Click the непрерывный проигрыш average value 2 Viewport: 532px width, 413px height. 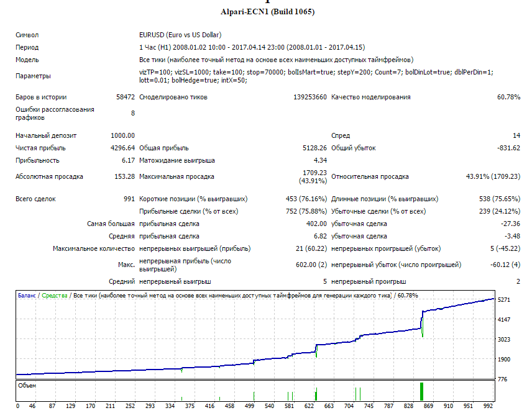[518, 281]
